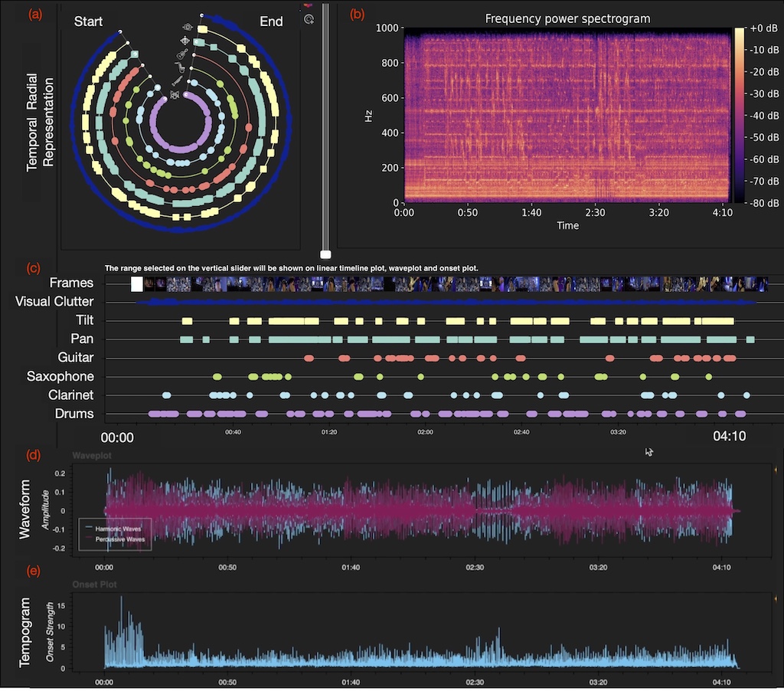This screenshot has height=691, width=784.
Task: Click the radial plot End point handle
Action: click(202, 15)
